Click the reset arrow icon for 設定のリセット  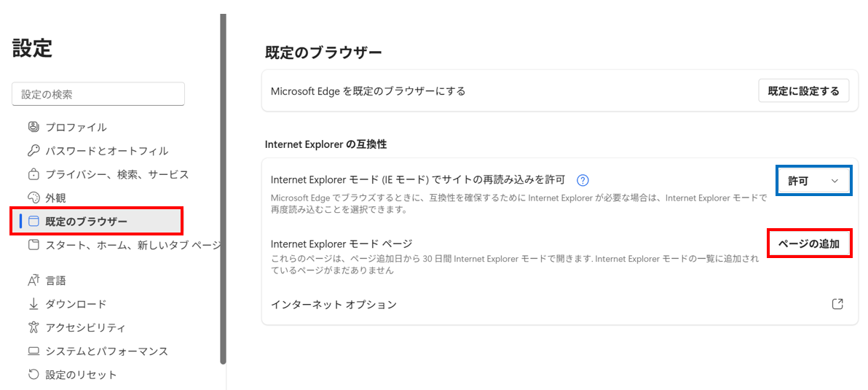[x=33, y=375]
